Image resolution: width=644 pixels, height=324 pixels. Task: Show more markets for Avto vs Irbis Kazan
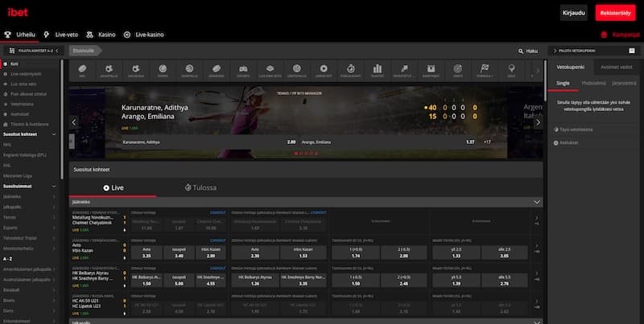click(x=537, y=248)
